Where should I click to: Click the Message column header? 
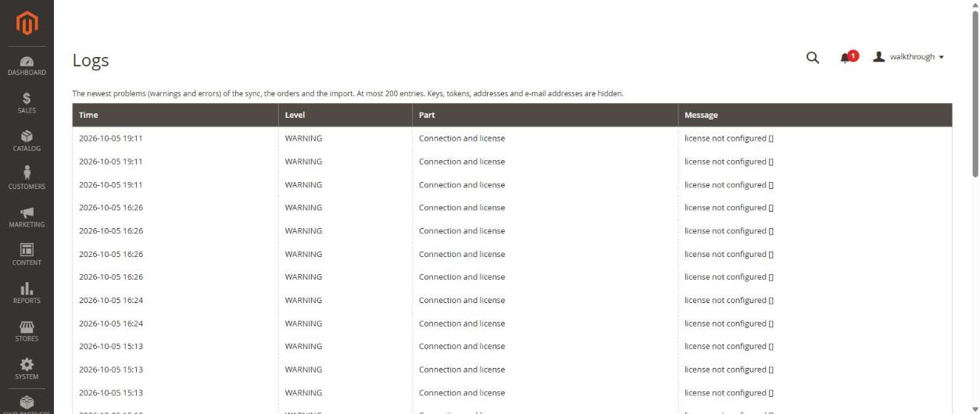[x=814, y=115]
